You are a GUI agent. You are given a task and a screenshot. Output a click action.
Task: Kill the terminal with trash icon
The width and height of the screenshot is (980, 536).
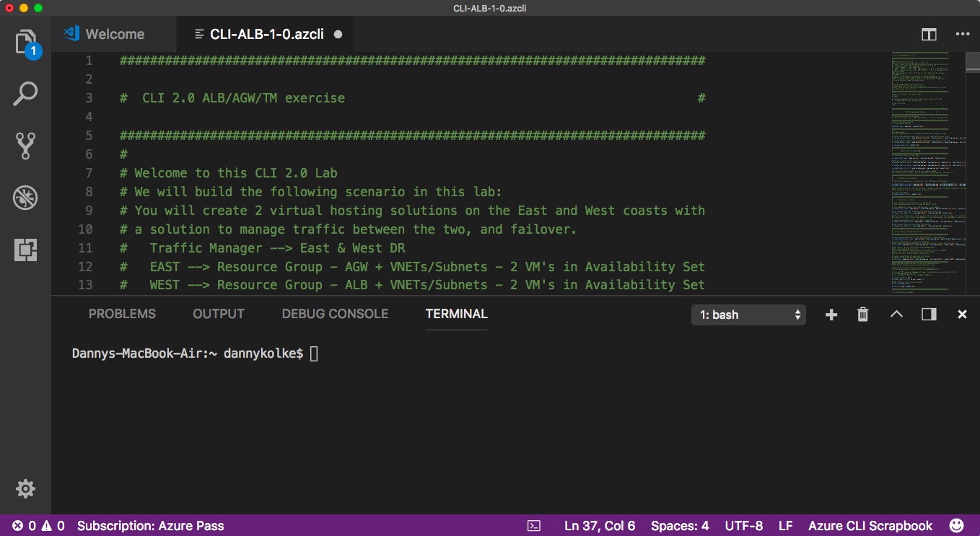[x=862, y=315]
